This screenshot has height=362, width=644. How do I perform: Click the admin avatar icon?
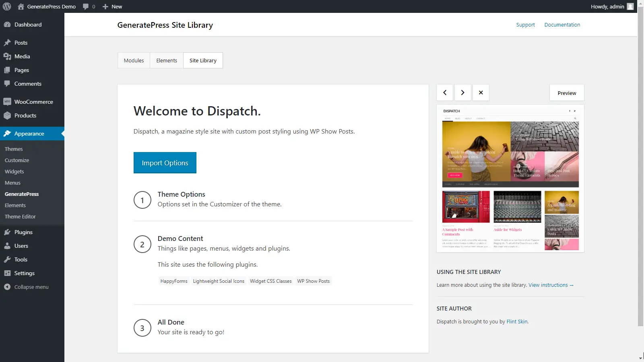pyautogui.click(x=630, y=6)
